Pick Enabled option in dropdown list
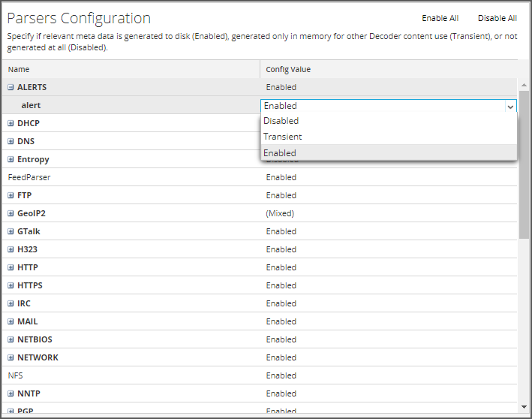The height and width of the screenshot is (419, 532). coord(280,153)
